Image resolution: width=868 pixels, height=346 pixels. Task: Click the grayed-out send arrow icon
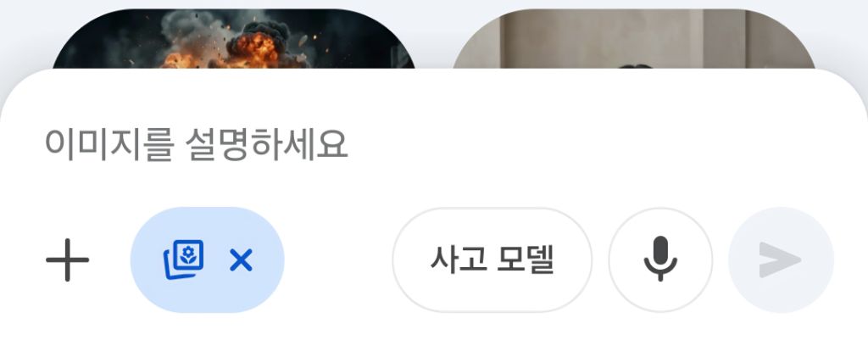click(780, 259)
